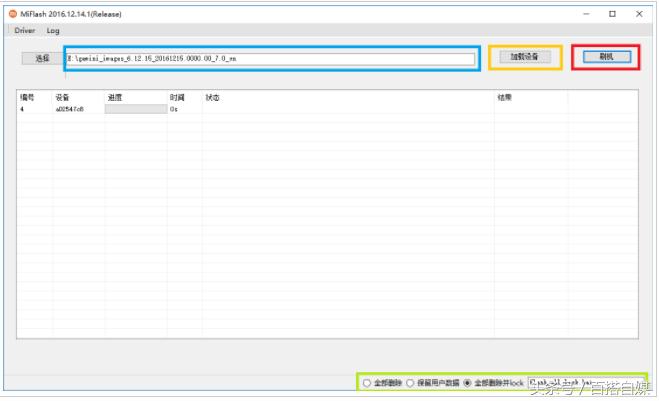Open the Driver menu
Image resolution: width=659 pixels, height=401 pixels.
point(24,31)
